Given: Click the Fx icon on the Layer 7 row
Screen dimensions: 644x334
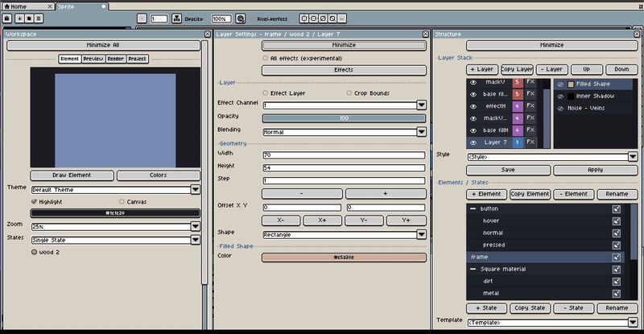Looking at the screenshot, I should [530, 142].
